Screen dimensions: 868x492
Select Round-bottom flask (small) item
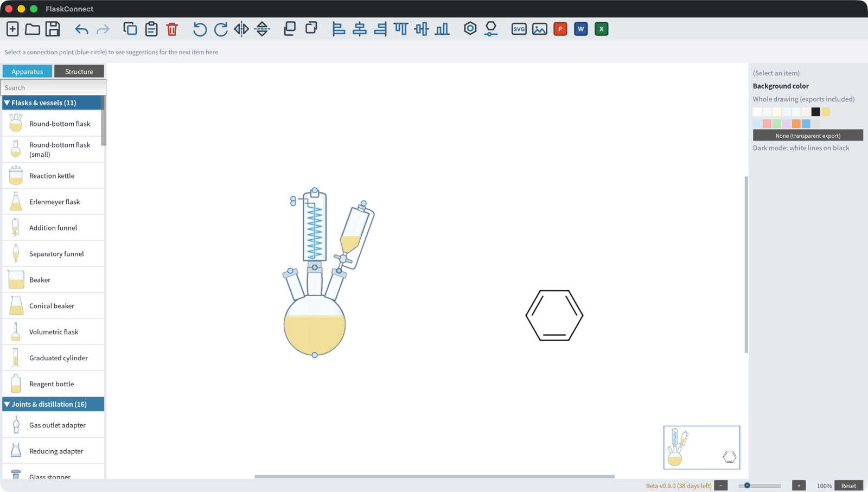pyautogui.click(x=53, y=149)
